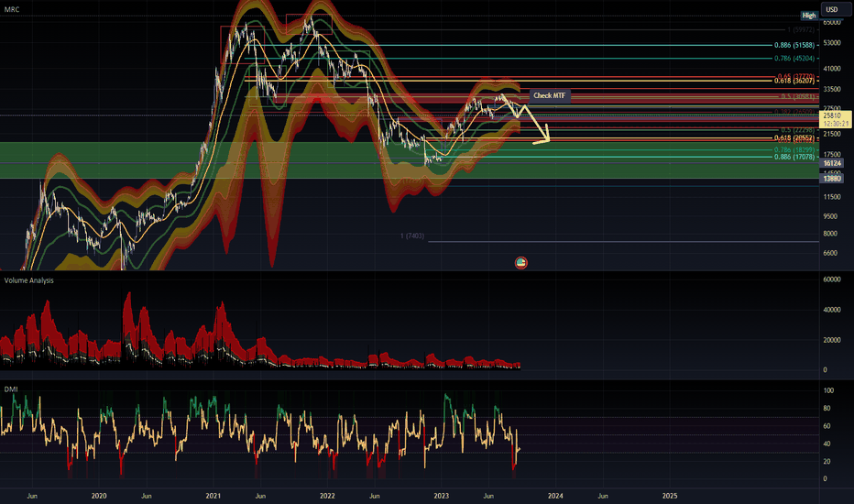Click the 2025 label on time axis
The image size is (854, 504).
[670, 496]
